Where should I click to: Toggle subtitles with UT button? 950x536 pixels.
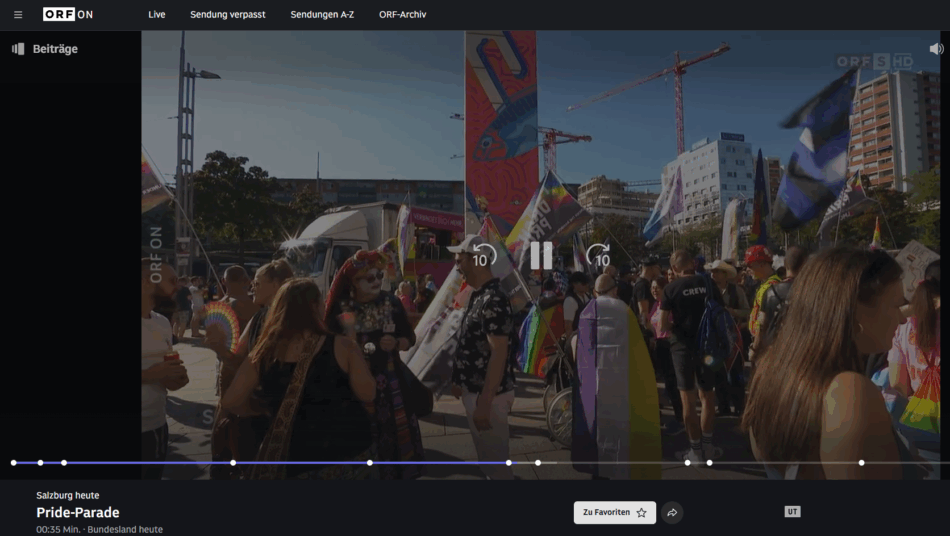[792, 512]
